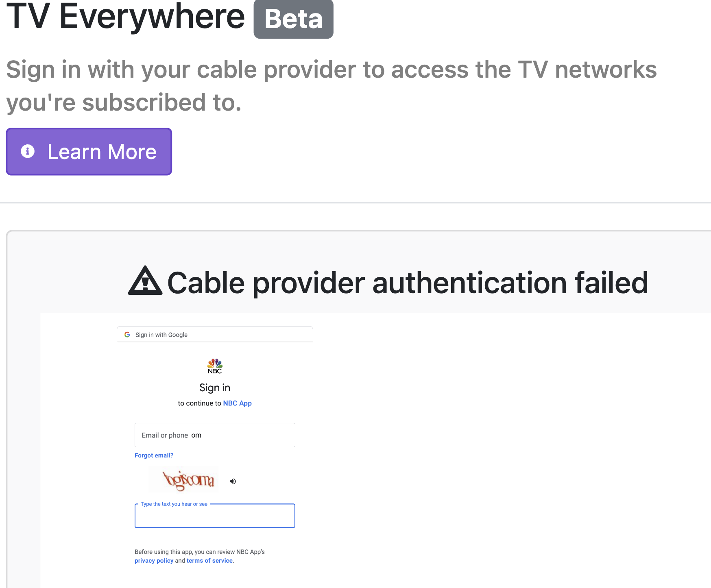Open the Forgot email? link
Image resolution: width=711 pixels, height=588 pixels.
154,455
